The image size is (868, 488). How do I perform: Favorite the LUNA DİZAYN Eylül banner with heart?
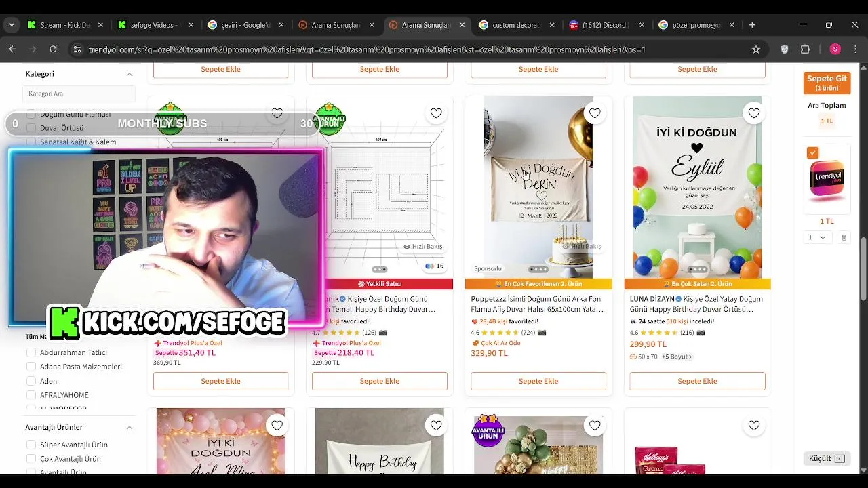click(x=754, y=113)
